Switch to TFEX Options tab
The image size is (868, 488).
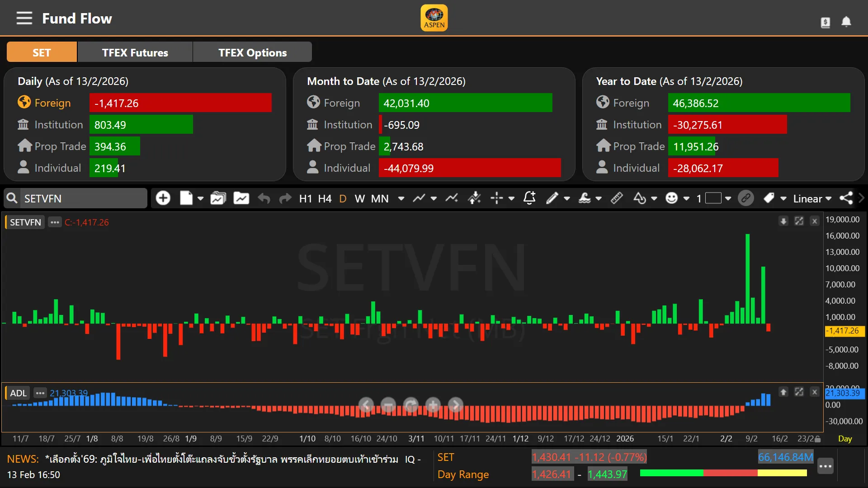pyautogui.click(x=252, y=52)
